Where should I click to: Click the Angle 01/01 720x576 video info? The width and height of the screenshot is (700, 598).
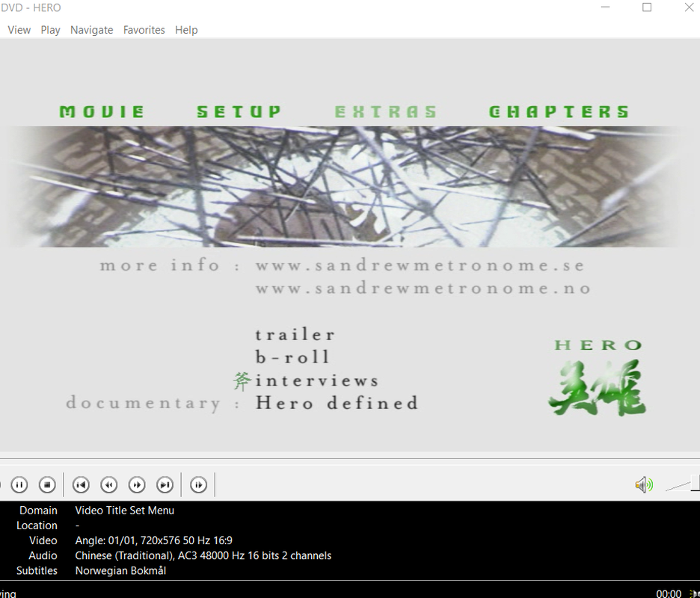[x=153, y=540]
